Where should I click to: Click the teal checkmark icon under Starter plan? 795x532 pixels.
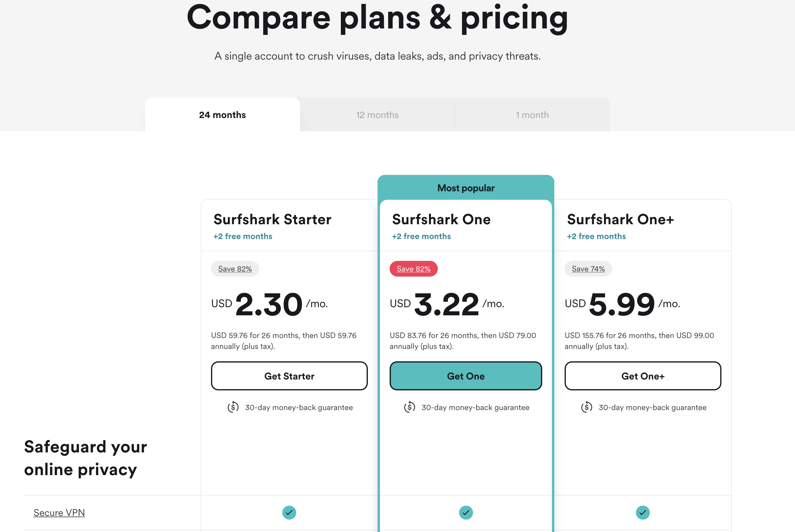[x=289, y=512]
